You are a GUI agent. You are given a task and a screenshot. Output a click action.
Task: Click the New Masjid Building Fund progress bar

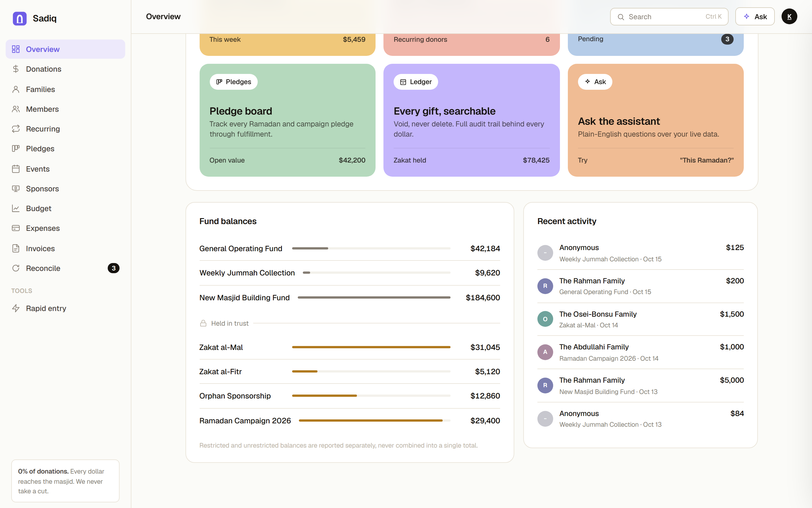point(374,297)
